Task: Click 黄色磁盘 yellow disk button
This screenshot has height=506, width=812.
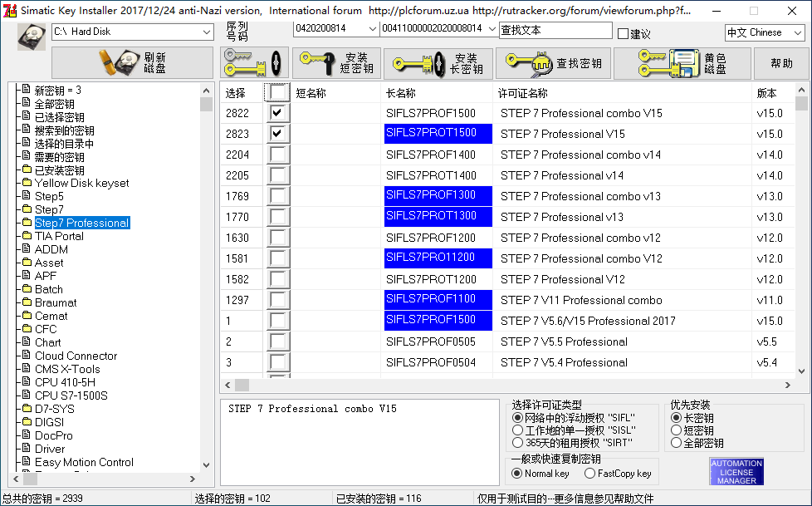Action: [682, 63]
